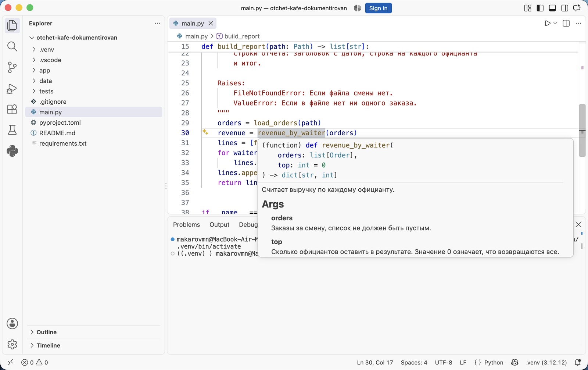Open the Explorer view in activity bar
Screen dimensions: 588x370
pyautogui.click(x=12, y=25)
